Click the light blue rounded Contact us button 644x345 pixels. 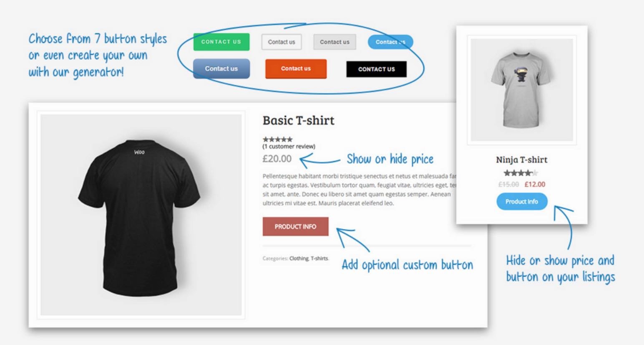pyautogui.click(x=390, y=42)
